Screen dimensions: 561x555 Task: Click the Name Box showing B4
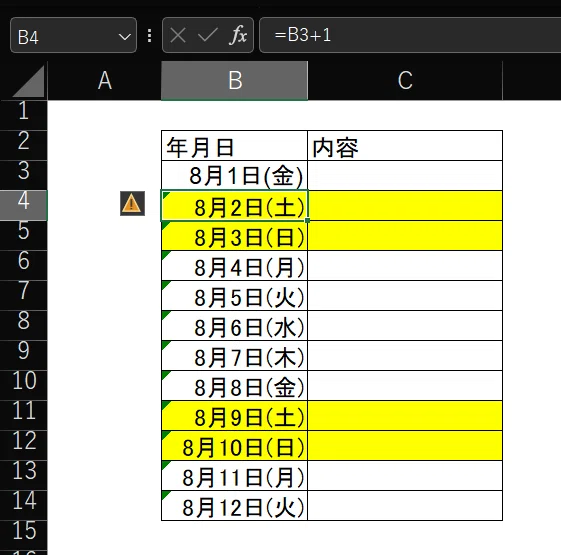click(73, 35)
